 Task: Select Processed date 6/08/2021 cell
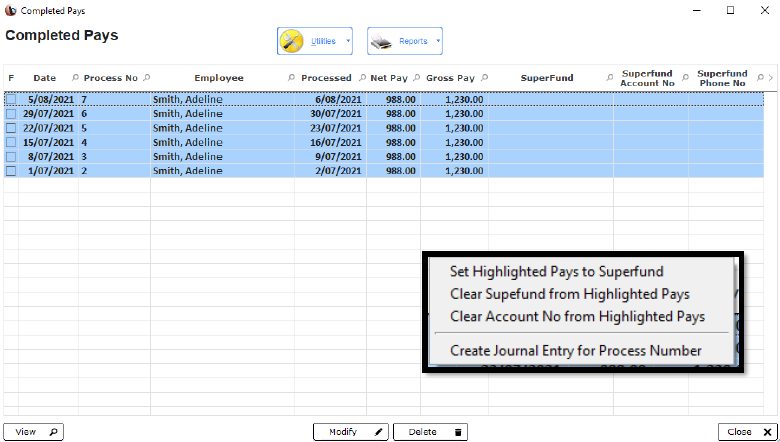[330, 99]
